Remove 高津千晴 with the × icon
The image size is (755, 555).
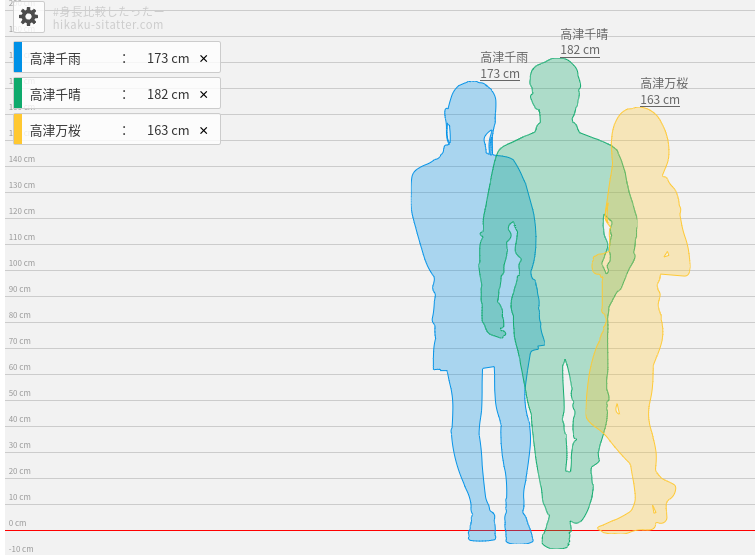point(203,95)
